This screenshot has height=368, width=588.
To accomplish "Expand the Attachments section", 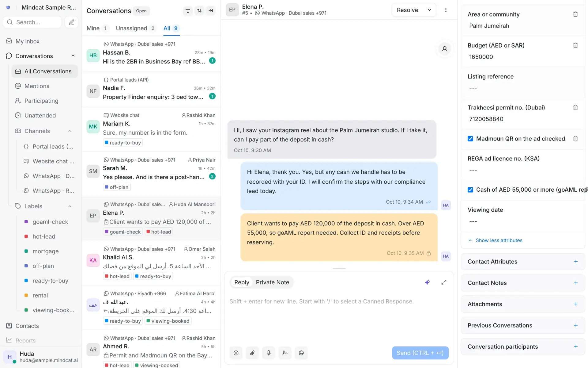I will tap(523, 304).
